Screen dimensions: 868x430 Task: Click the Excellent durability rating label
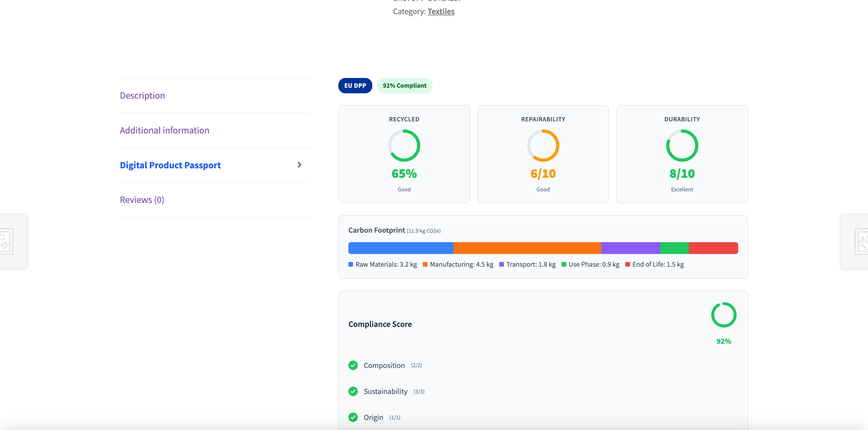682,189
